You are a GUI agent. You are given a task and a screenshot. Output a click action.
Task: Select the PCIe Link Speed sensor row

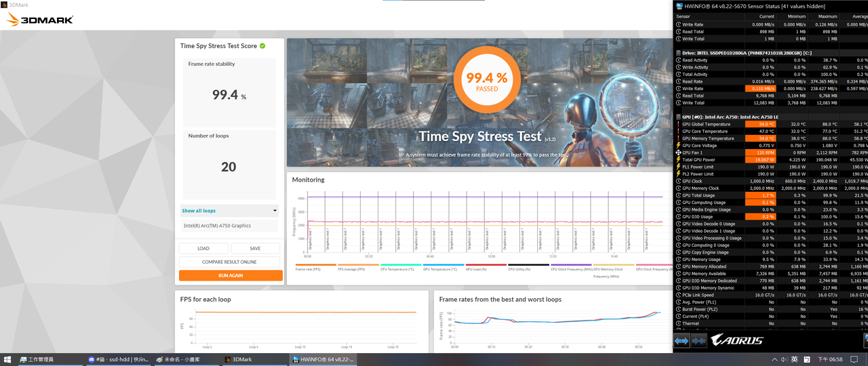click(772, 295)
